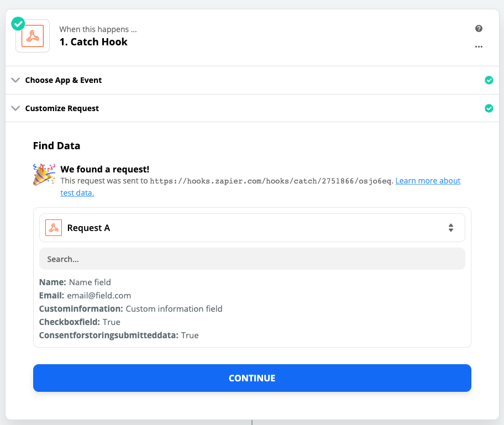Open the Request A dropdown
The height and width of the screenshot is (425, 504).
coord(252,228)
